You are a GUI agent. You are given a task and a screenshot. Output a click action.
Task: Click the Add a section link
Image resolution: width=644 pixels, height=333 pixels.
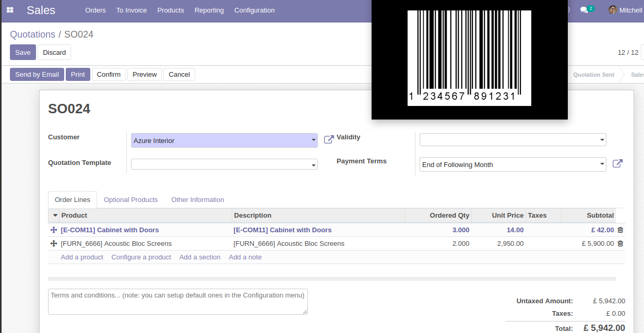pyautogui.click(x=200, y=257)
